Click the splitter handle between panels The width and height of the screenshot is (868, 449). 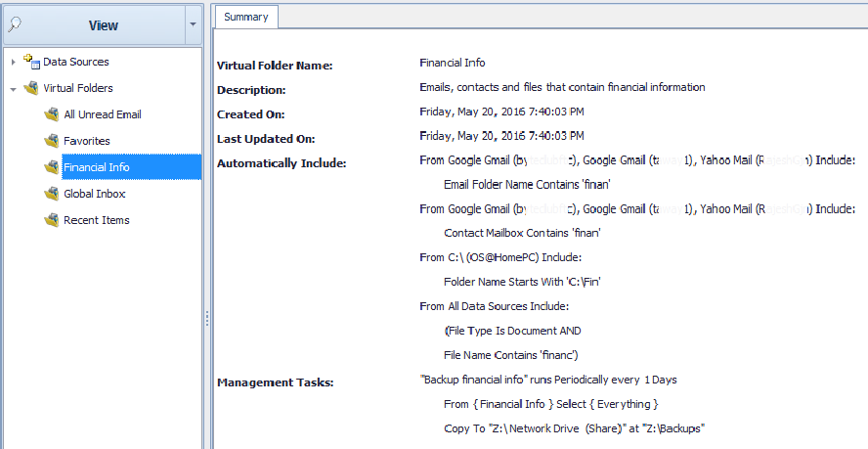pyautogui.click(x=207, y=318)
